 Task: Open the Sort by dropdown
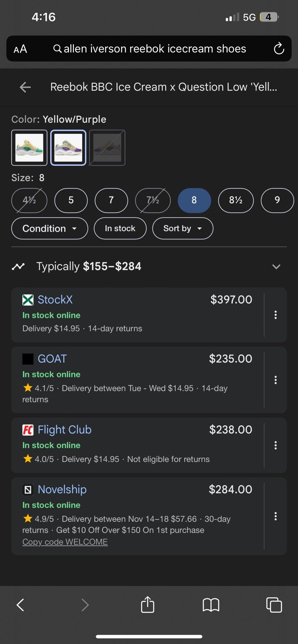(x=182, y=228)
